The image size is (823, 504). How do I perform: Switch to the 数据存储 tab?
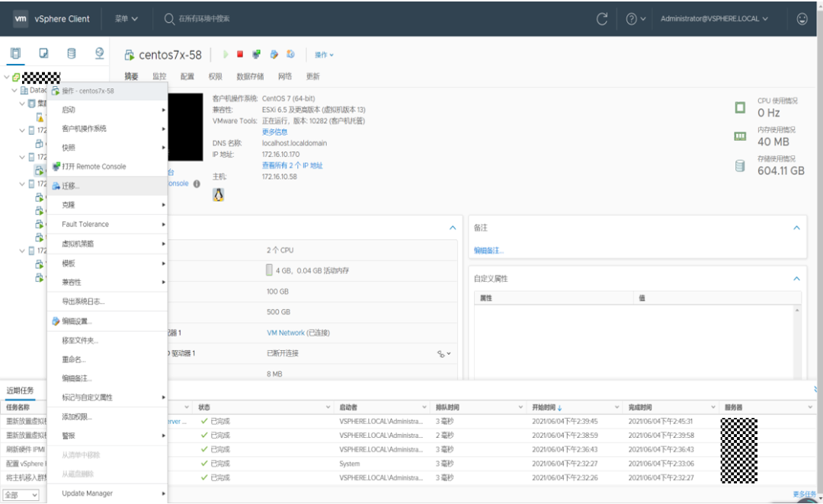pyautogui.click(x=250, y=77)
